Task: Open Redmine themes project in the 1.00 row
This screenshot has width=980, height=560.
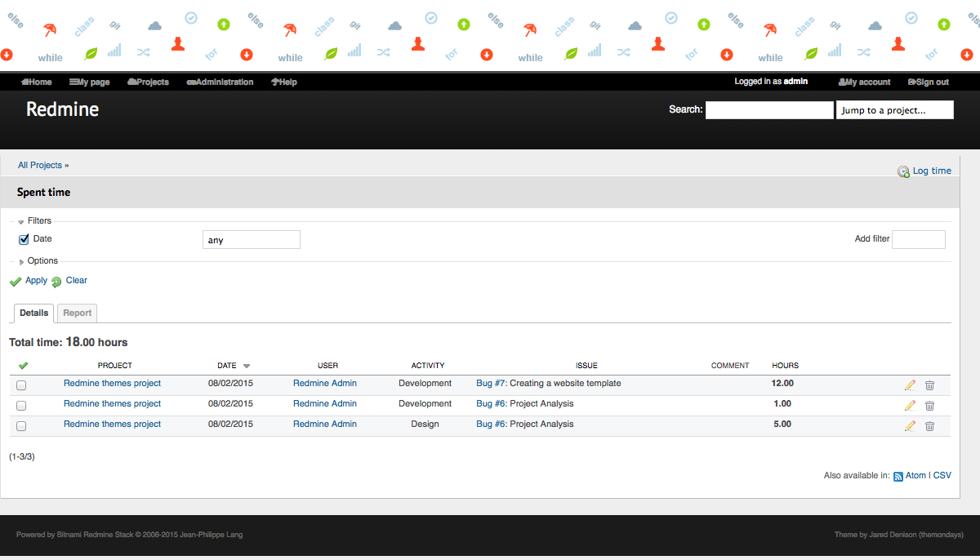Action: tap(113, 404)
